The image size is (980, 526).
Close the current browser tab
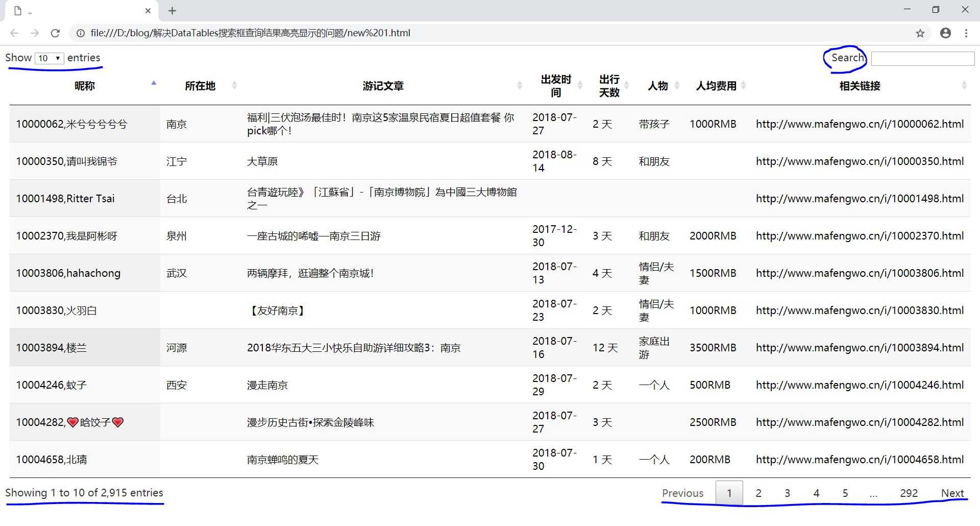tap(148, 11)
